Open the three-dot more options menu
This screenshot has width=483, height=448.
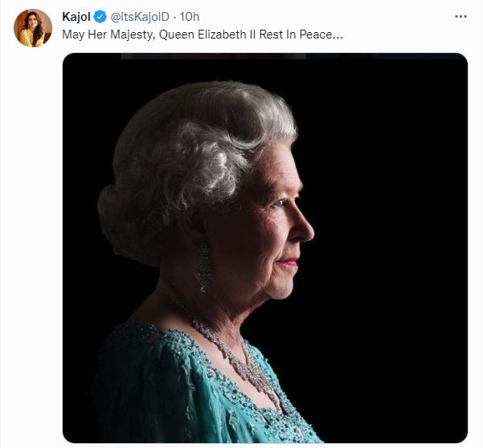tap(460, 17)
